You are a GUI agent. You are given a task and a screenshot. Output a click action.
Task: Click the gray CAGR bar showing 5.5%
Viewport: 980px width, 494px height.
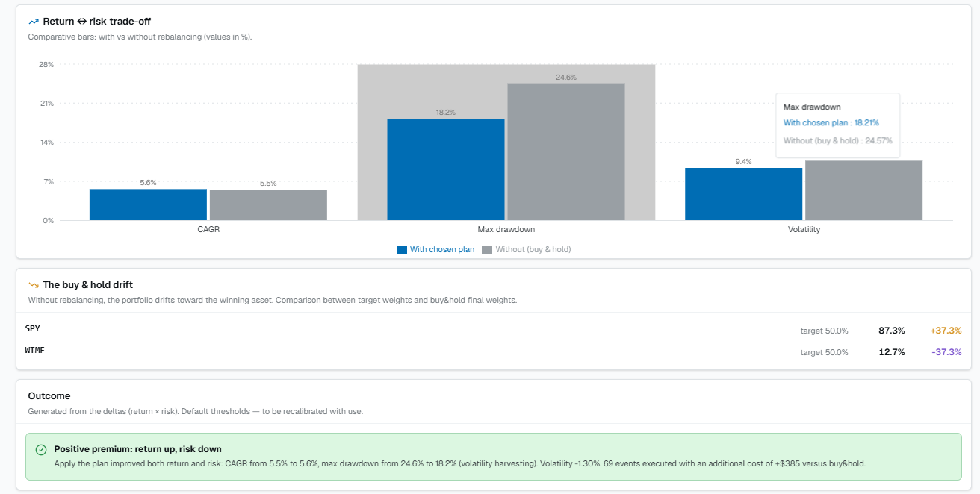(x=268, y=205)
